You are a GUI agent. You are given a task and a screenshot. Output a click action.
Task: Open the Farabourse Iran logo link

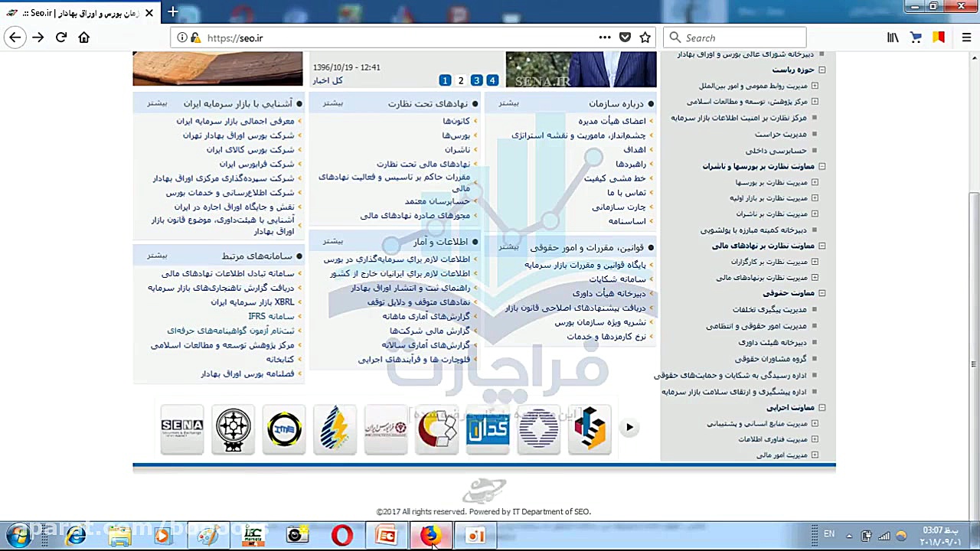pos(386,429)
